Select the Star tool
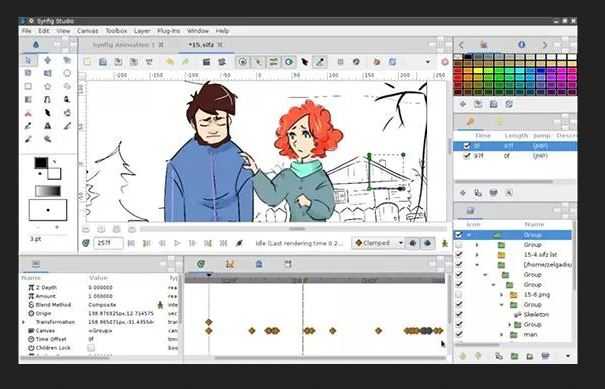 [x=47, y=86]
